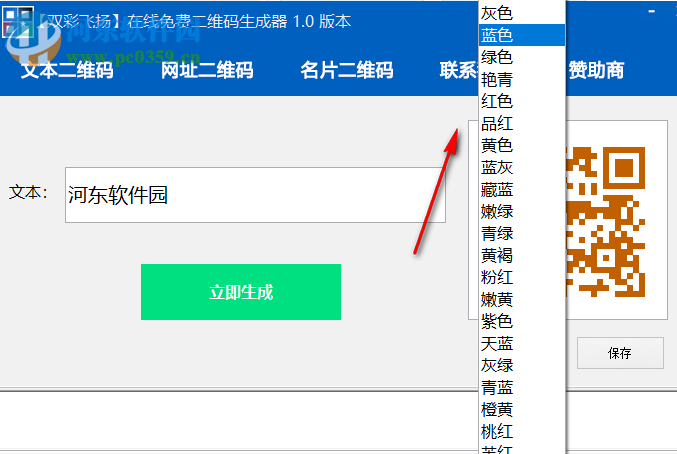Pick 藏蓝 from the dropdown
The image size is (677, 454).
[522, 189]
